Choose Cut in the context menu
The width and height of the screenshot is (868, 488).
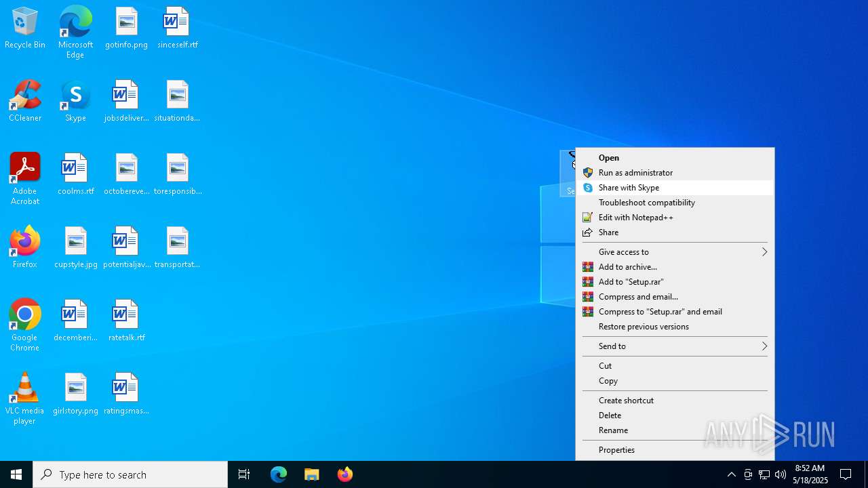coord(675,366)
